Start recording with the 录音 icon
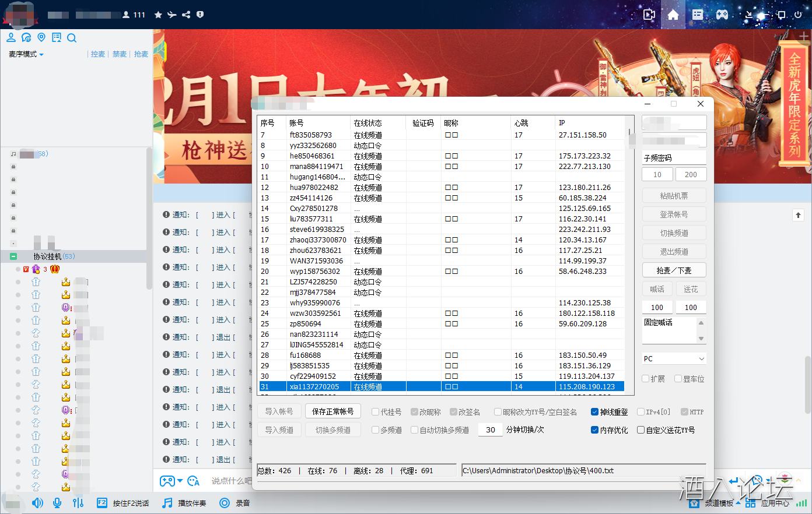This screenshot has height=514, width=812. tap(224, 503)
